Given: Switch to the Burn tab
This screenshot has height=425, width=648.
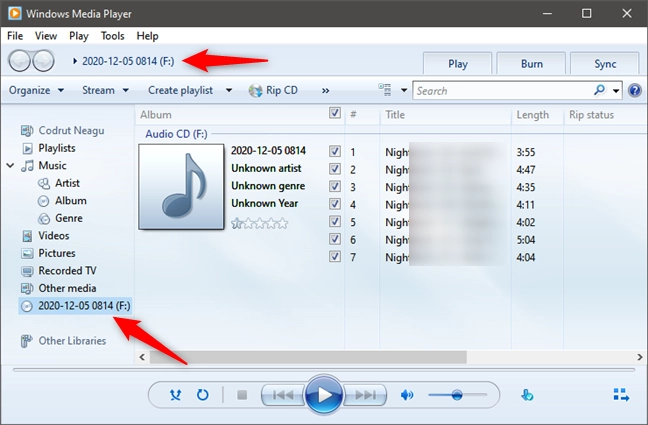Looking at the screenshot, I should coord(531,64).
